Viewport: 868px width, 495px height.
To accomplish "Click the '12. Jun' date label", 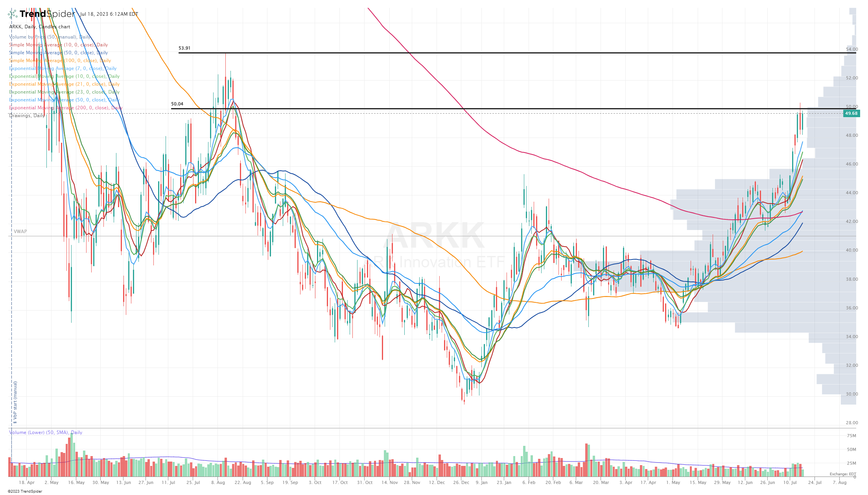I will coord(745,483).
